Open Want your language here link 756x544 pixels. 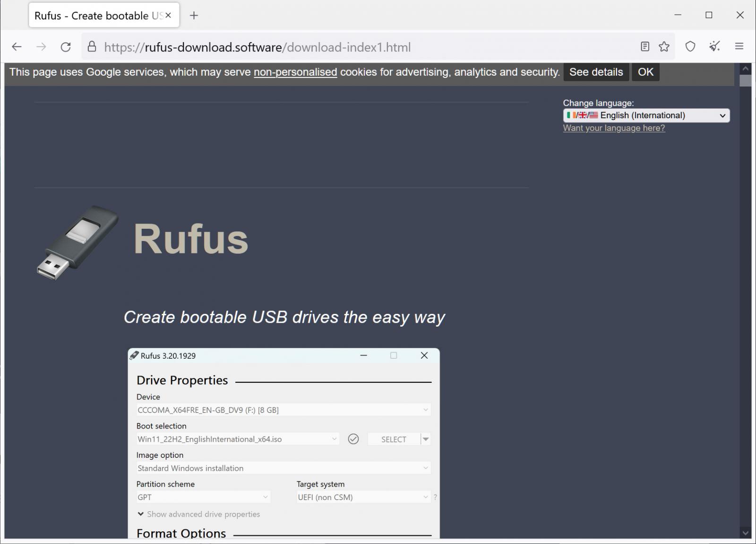coord(614,128)
